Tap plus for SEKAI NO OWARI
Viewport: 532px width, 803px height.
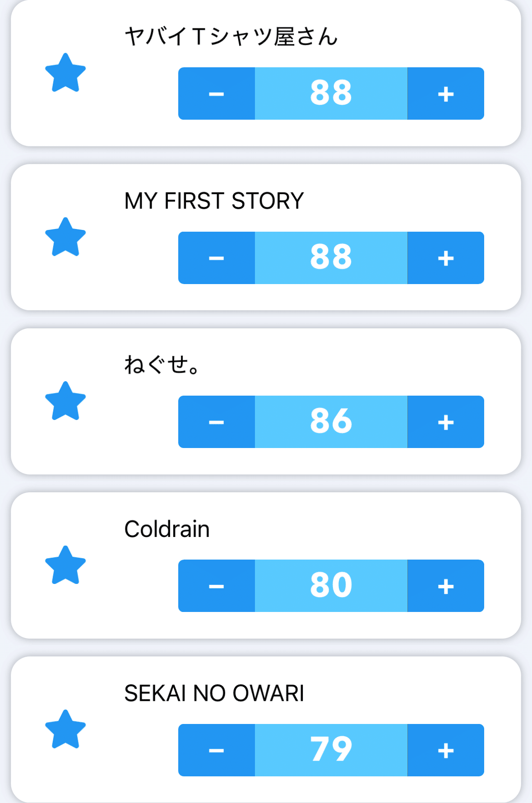[446, 750]
